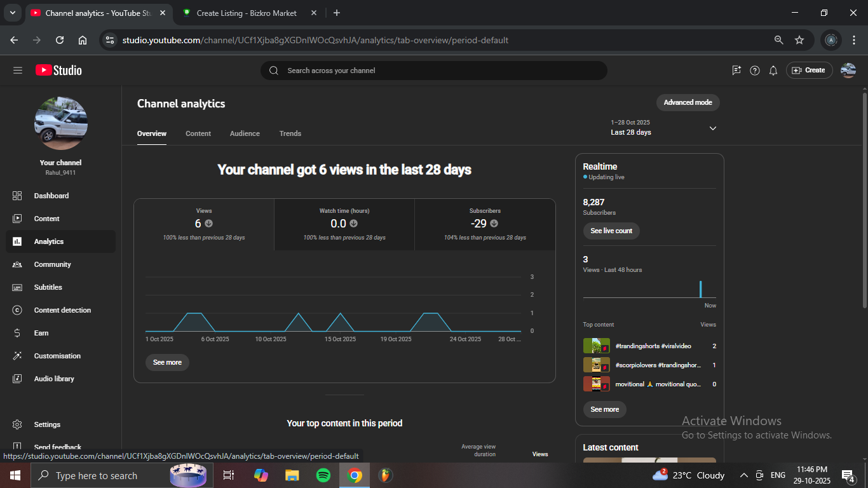Select the Watch time (hours) metric card
Image resolution: width=868 pixels, height=488 pixels.
344,224
